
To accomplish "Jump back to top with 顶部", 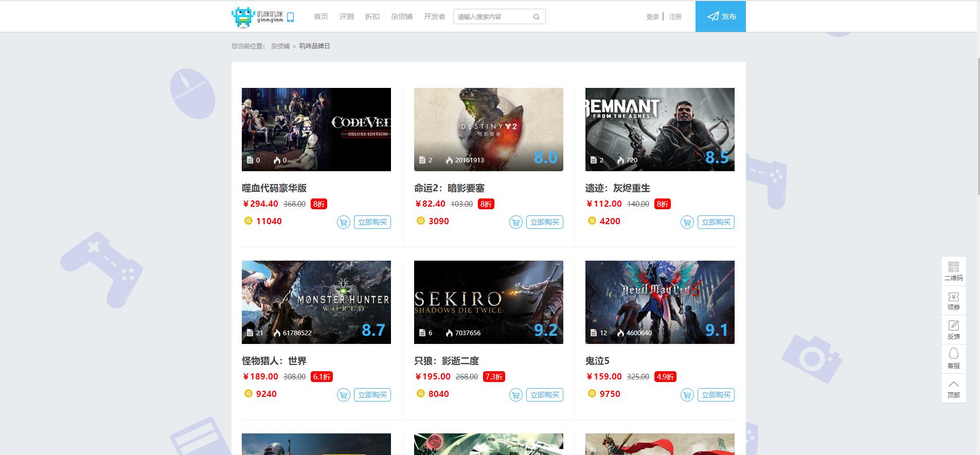I will 954,388.
